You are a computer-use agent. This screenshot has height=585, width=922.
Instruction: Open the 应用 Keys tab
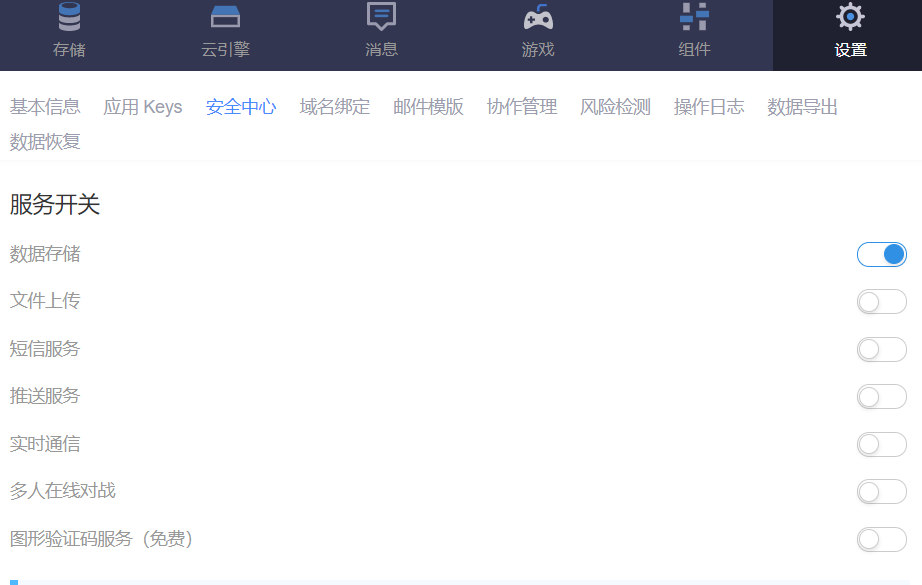pyautogui.click(x=143, y=107)
